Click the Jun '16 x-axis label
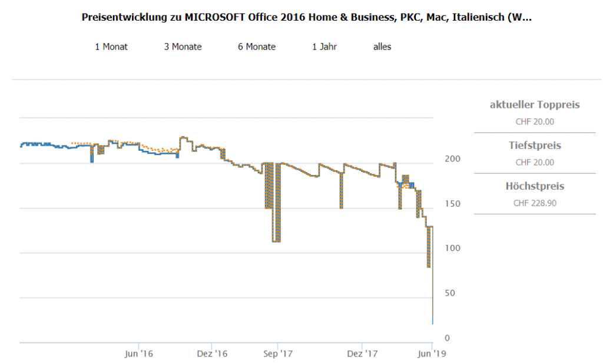Image resolution: width=603 pixels, height=364 pixels. (x=139, y=354)
